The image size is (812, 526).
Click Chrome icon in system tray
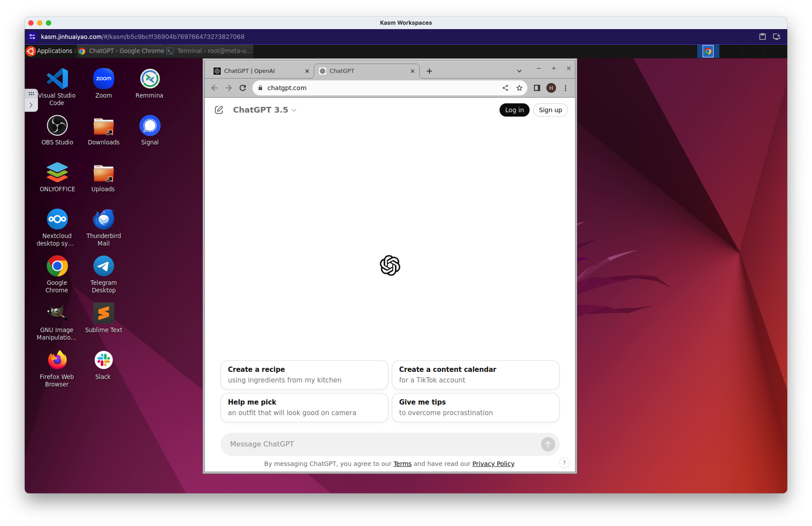tap(708, 51)
